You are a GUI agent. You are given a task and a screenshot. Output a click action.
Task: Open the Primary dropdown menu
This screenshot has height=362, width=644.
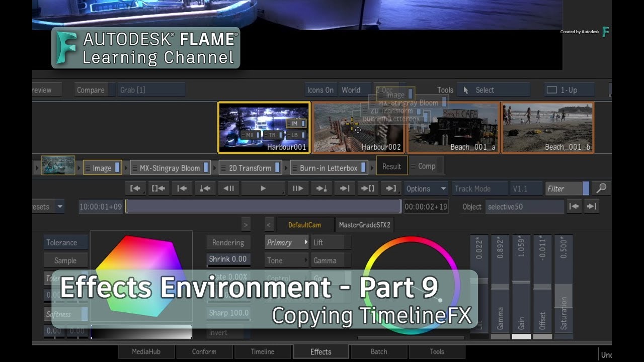point(286,242)
